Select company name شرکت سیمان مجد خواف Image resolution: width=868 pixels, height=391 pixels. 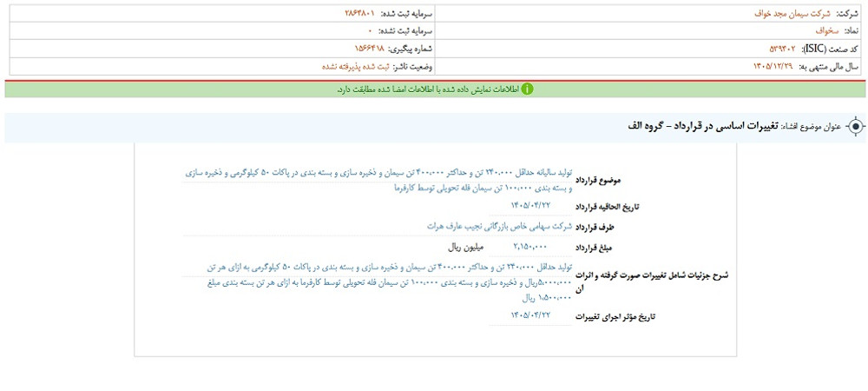point(794,13)
